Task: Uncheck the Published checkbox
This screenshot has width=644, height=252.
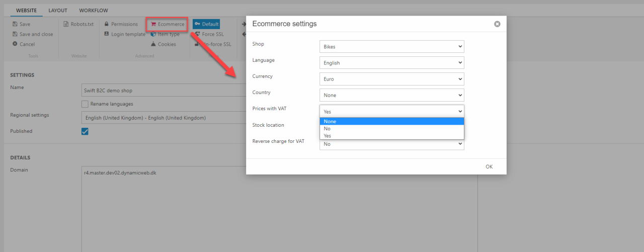Action: (85, 131)
